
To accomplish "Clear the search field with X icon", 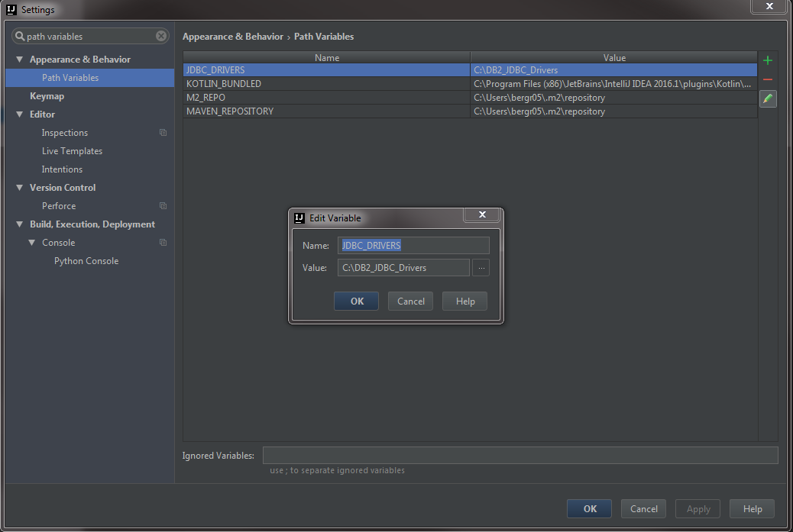I will point(161,36).
